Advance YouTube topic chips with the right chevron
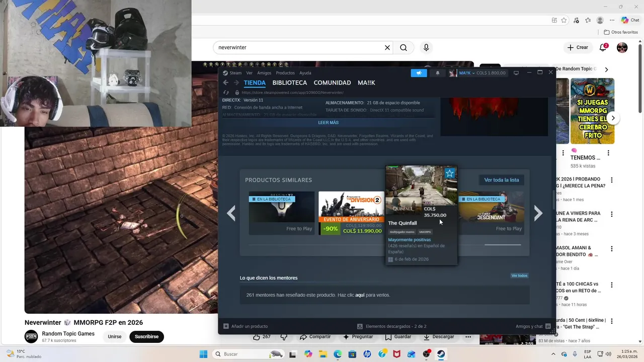Screen dimensions: 644x362 click(606, 69)
